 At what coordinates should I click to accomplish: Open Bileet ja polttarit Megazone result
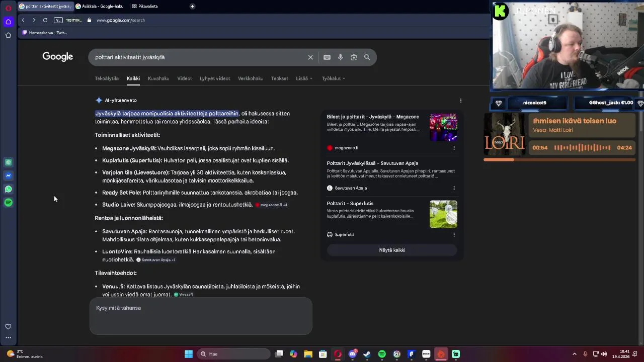[x=373, y=117]
